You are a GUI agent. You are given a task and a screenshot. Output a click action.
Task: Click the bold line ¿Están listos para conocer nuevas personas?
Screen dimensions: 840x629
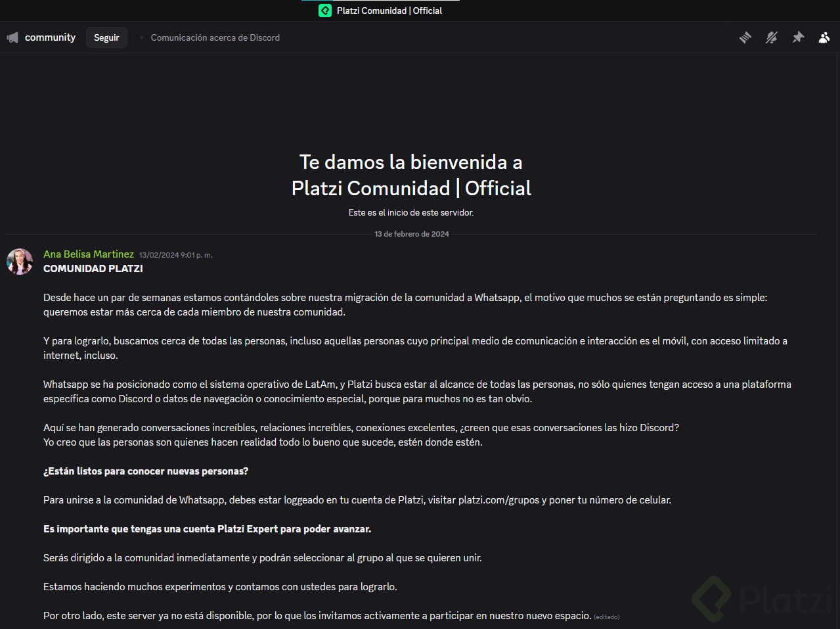point(146,471)
